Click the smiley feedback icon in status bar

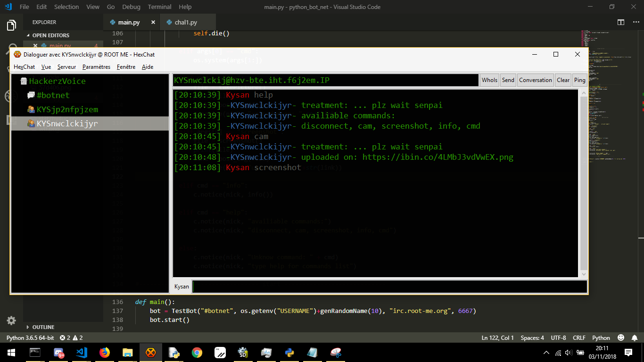(x=621, y=338)
